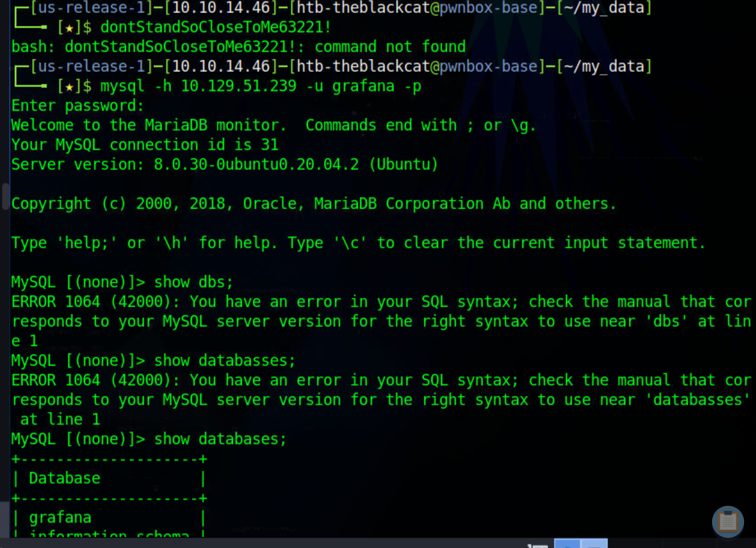Click the ' at line 1' error text
The width and height of the screenshot is (756, 548).
[x=60, y=419]
